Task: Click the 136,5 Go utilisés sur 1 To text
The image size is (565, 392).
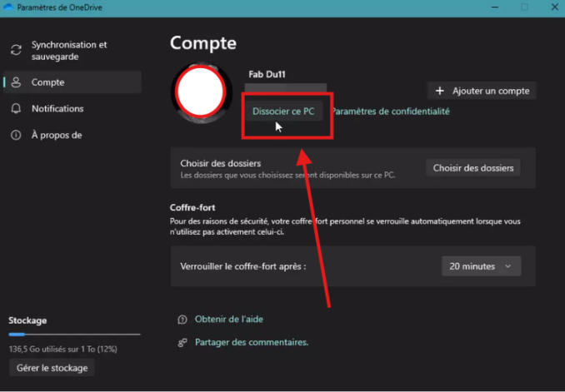Action: click(x=63, y=350)
